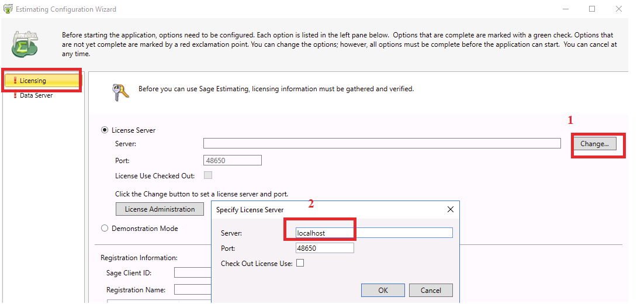Image resolution: width=644 pixels, height=304 pixels.
Task: Confirm with the OK button
Action: pyautogui.click(x=383, y=290)
